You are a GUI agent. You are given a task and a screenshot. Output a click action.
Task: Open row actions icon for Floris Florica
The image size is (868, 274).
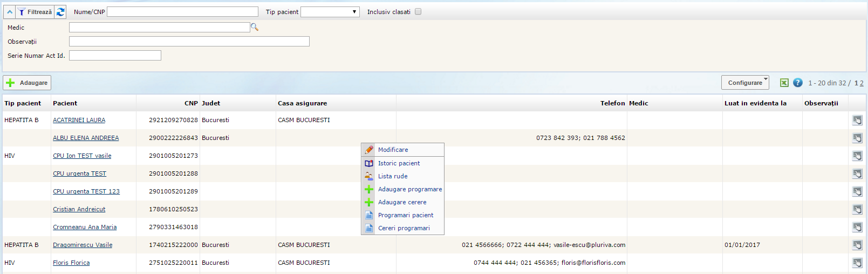[857, 263]
